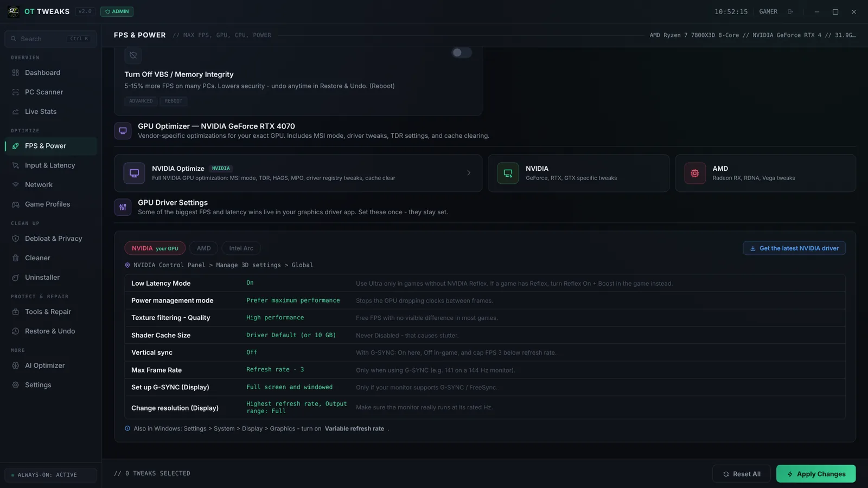
Task: Open the Dashboard page
Action: click(x=50, y=73)
